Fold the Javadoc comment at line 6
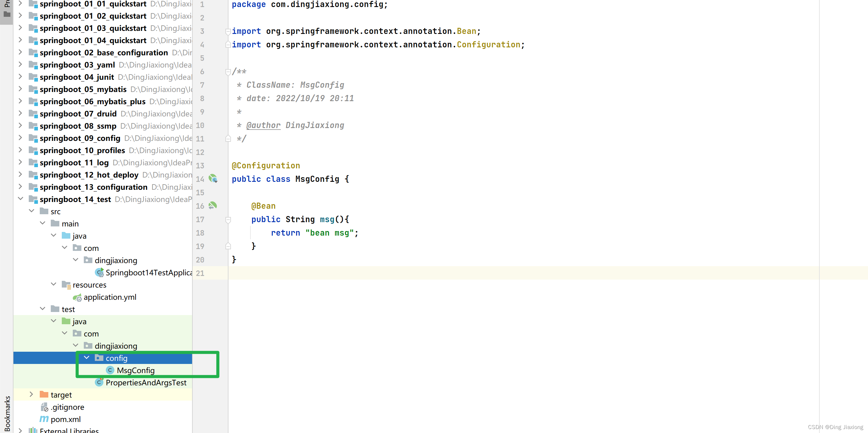The image size is (868, 433). click(228, 72)
